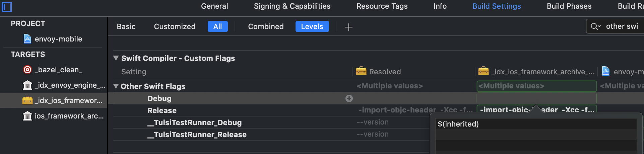The height and width of the screenshot is (154, 644).
Task: Select the ios_framework_arc... library target
Action: pyautogui.click(x=64, y=116)
